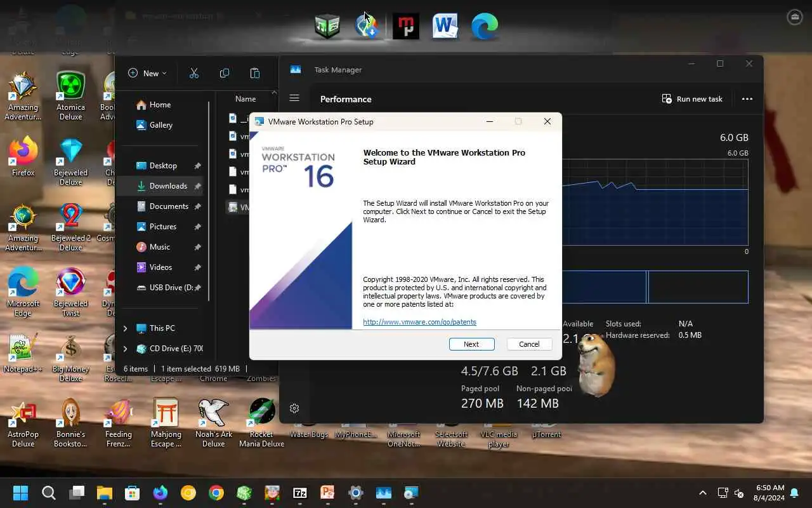Open the vmware.com patents link
The width and height of the screenshot is (812, 508).
pyautogui.click(x=419, y=322)
